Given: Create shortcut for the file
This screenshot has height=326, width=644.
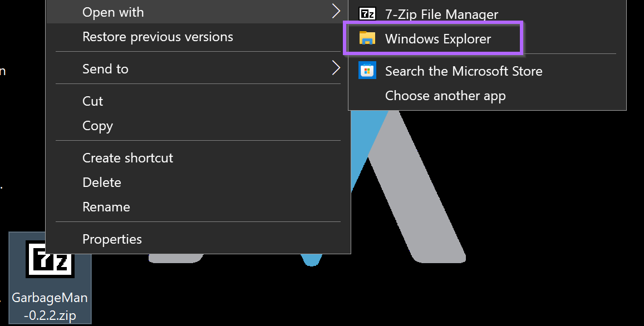Looking at the screenshot, I should pyautogui.click(x=127, y=158).
